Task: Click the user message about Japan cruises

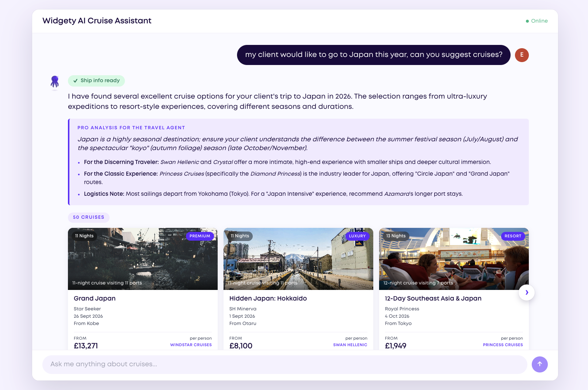Action: [374, 55]
